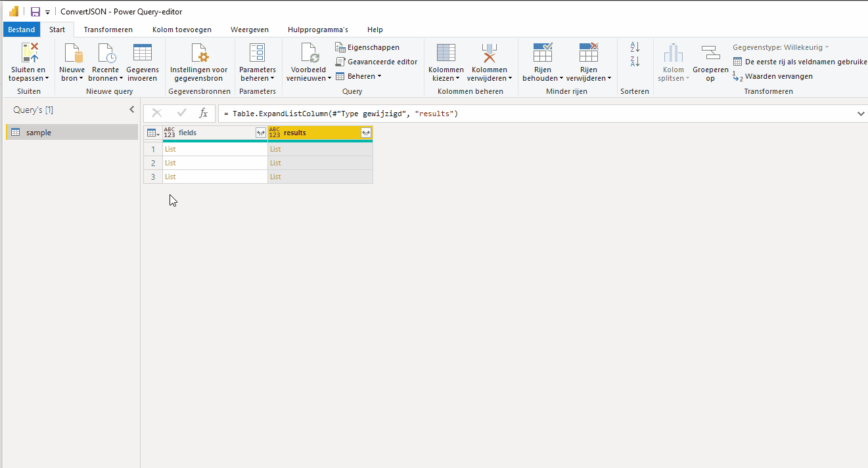Sort ascending with A-Z icon
868x468 pixels.
click(635, 47)
